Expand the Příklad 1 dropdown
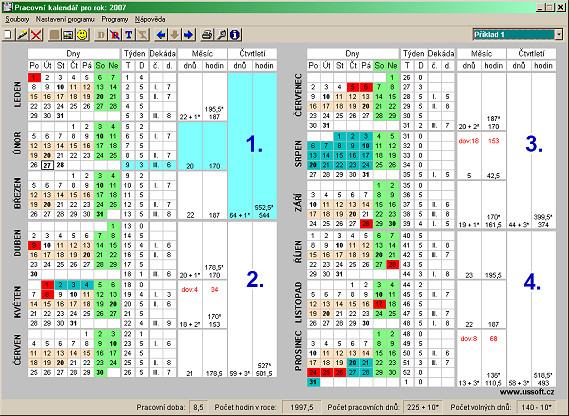 pyautogui.click(x=559, y=34)
